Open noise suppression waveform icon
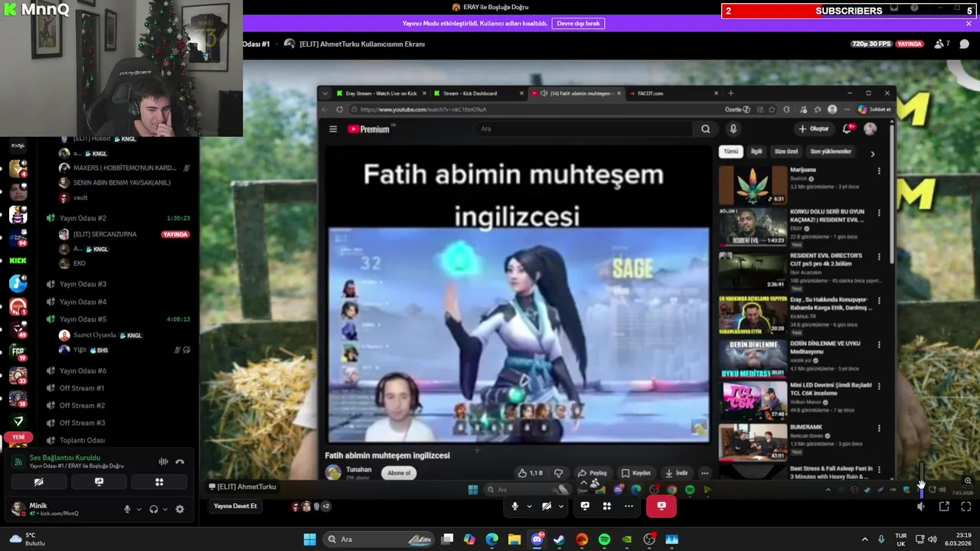The width and height of the screenshot is (980, 551). [x=163, y=462]
